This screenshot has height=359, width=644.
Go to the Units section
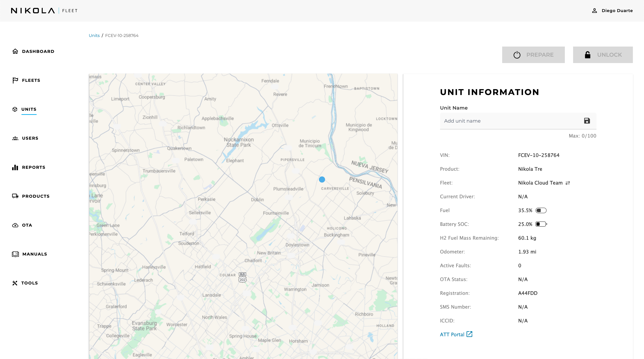coord(29,109)
